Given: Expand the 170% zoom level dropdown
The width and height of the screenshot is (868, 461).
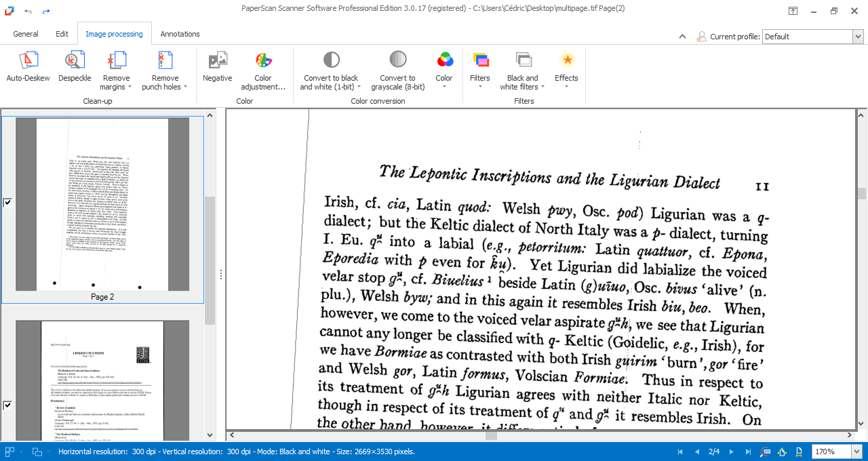Looking at the screenshot, I should [857, 452].
